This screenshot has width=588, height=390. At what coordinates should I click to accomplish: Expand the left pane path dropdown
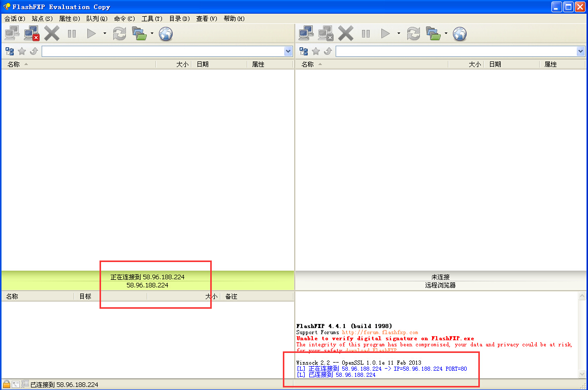[x=288, y=51]
